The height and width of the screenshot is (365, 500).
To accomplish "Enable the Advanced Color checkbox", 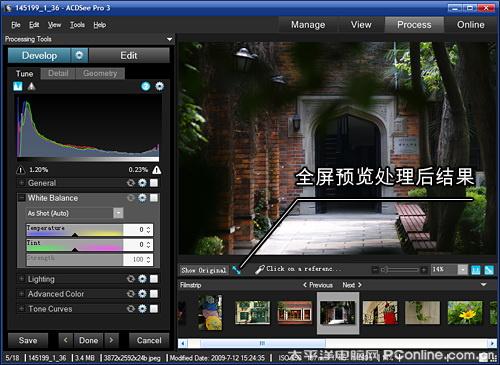I will click(154, 294).
